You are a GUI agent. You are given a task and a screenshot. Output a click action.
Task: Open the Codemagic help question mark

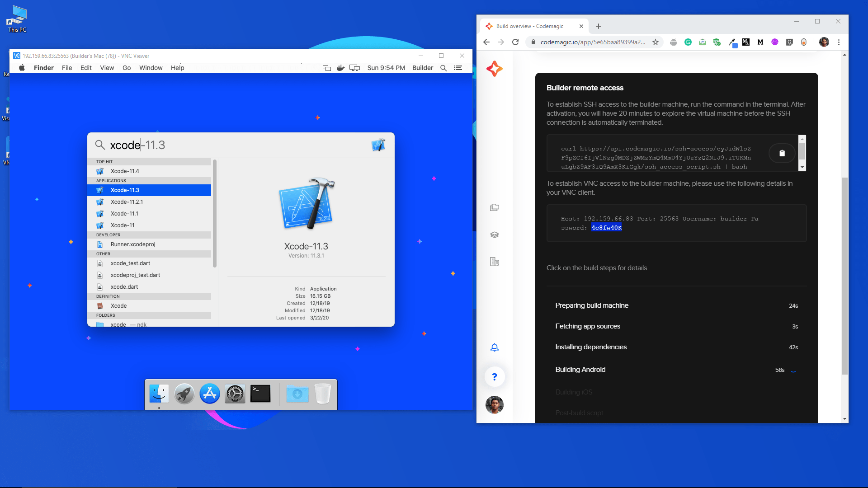click(495, 377)
